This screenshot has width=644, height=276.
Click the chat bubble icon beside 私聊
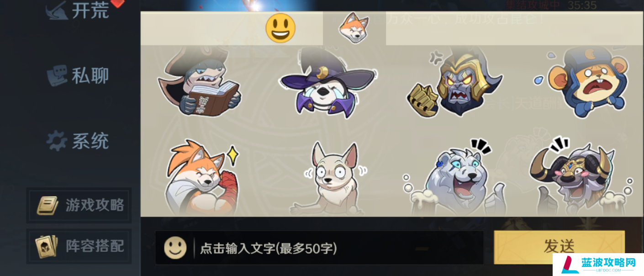[x=57, y=75]
